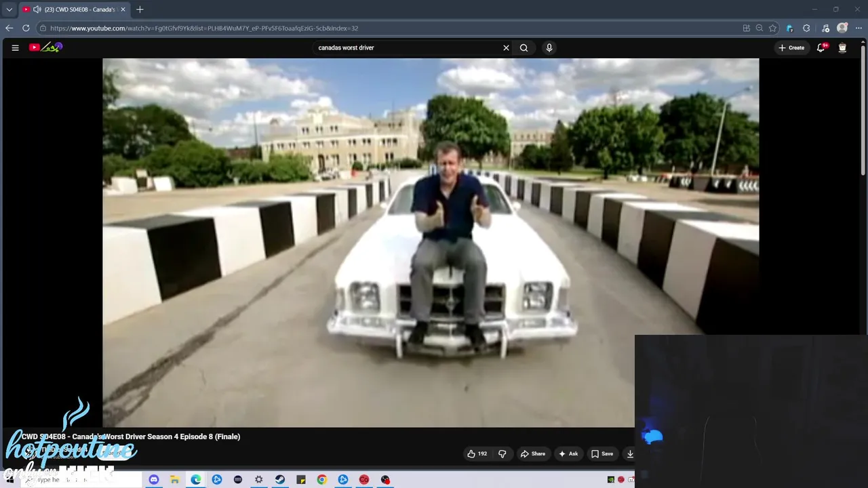Start voice search with the microphone
The image size is (868, 488).
point(549,47)
